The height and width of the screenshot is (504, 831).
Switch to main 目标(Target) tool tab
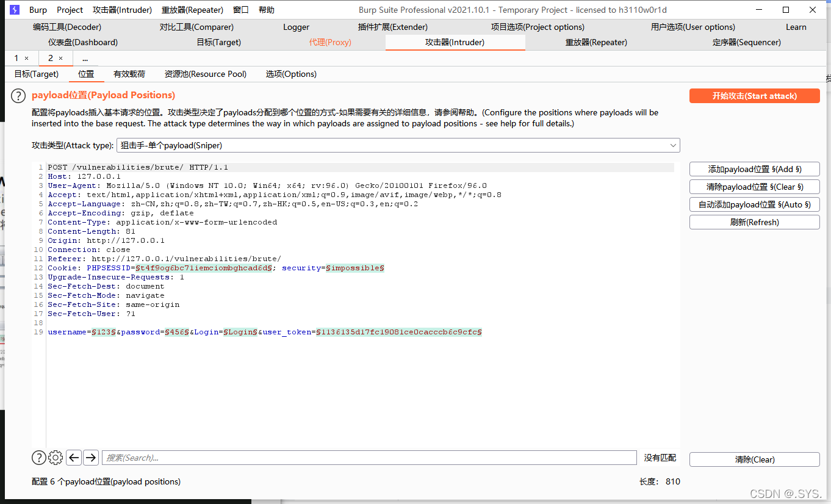coord(219,42)
